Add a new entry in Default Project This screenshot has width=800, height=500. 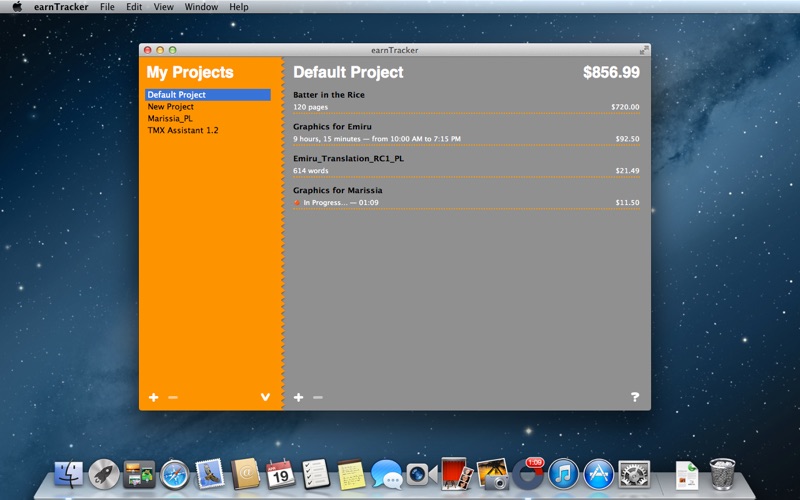click(x=298, y=397)
